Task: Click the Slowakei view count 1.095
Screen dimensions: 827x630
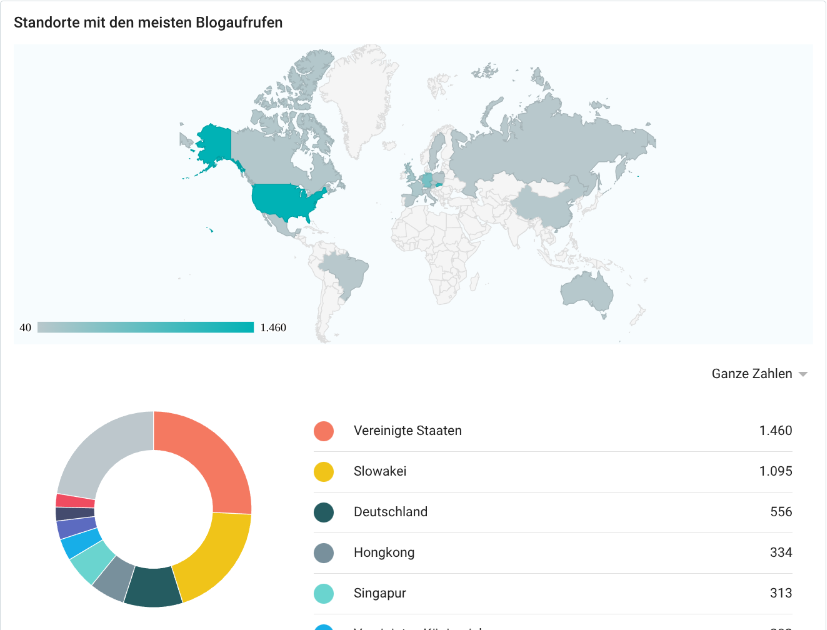Action: [775, 471]
